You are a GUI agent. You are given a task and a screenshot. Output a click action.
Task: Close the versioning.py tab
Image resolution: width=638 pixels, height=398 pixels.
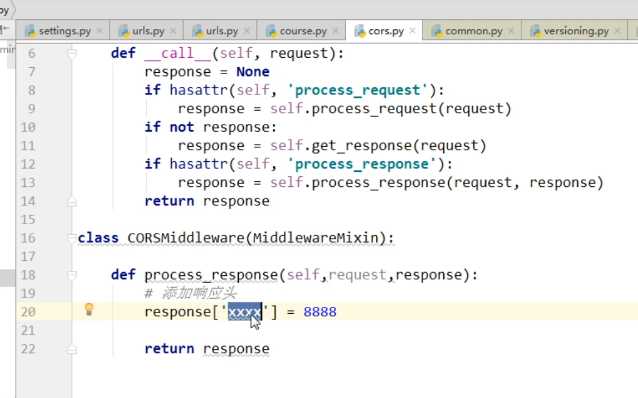pos(618,31)
